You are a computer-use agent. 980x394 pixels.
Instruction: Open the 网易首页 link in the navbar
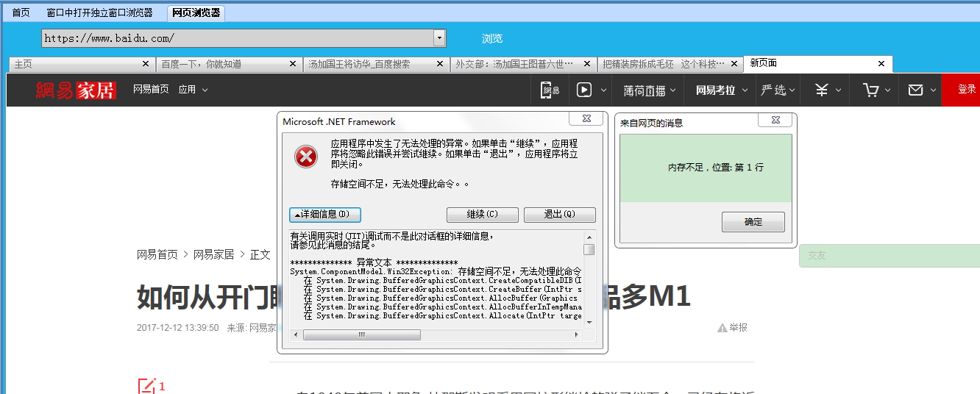[151, 89]
